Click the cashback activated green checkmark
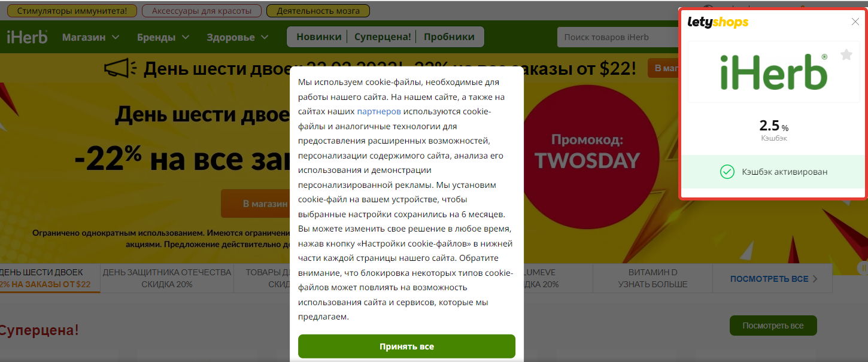 click(x=727, y=172)
